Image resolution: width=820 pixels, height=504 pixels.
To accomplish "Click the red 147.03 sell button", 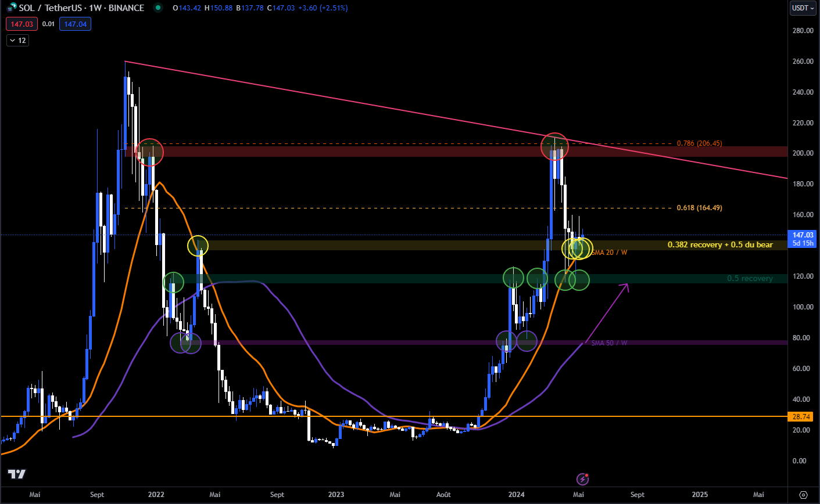I will [22, 24].
